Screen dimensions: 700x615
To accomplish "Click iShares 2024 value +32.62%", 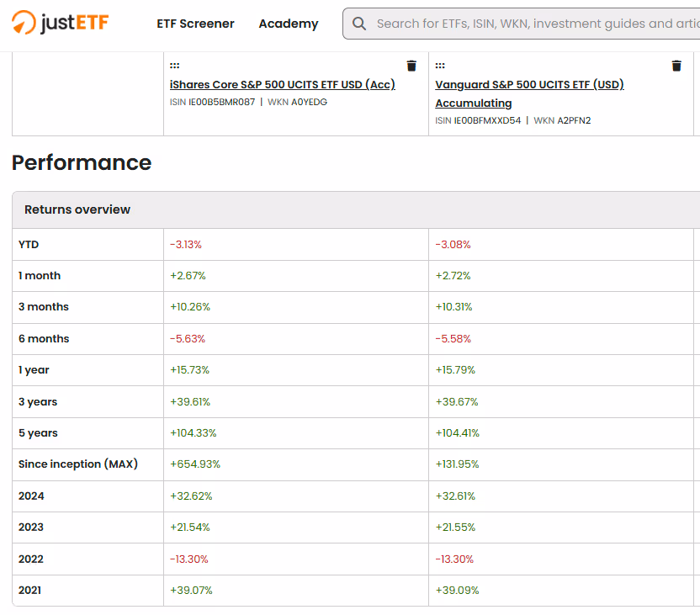I will (x=191, y=496).
